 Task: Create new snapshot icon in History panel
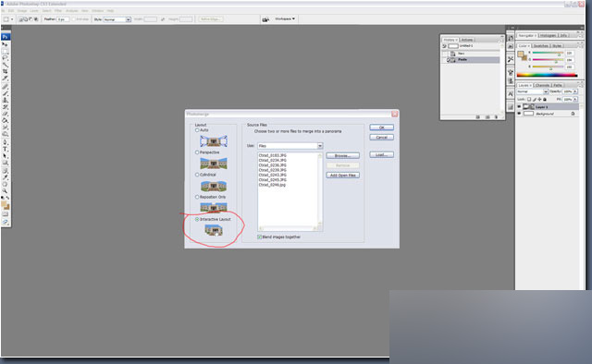pyautogui.click(x=487, y=117)
